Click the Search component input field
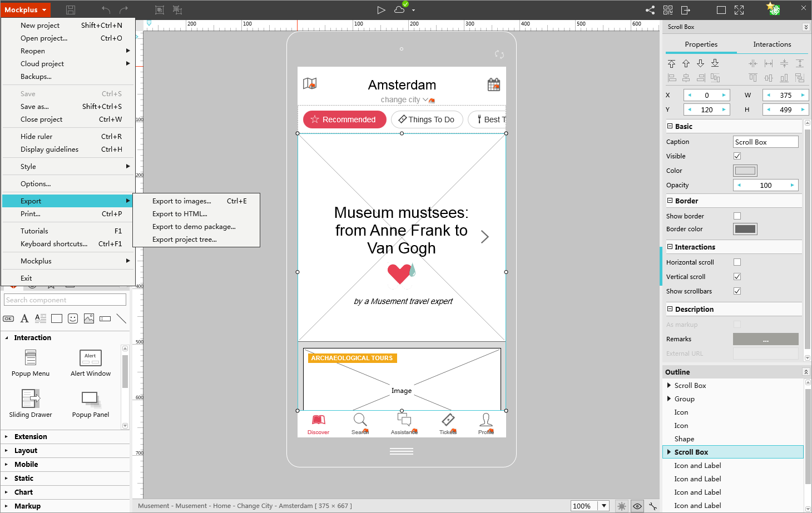This screenshot has height=513, width=812. tap(65, 300)
